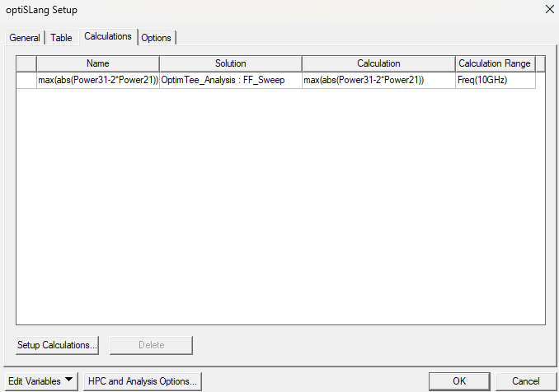Expand the Edit Variables dropdown

tap(40, 381)
